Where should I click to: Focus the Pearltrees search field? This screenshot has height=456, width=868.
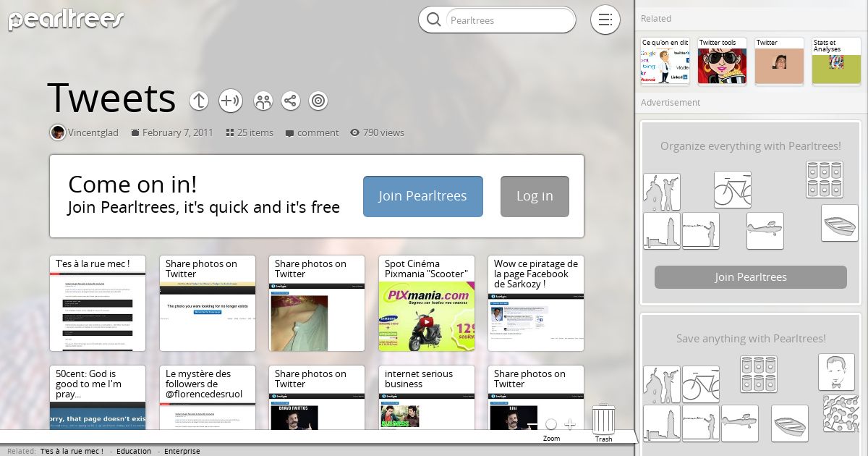[510, 20]
